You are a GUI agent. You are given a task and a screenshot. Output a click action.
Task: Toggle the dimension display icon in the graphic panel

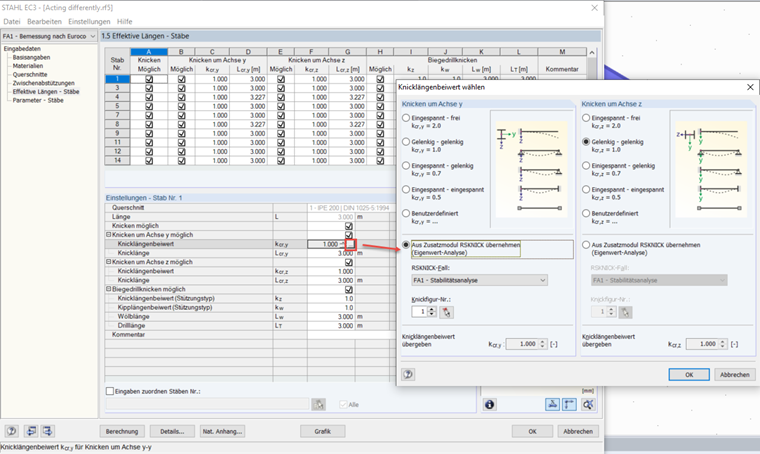570,404
